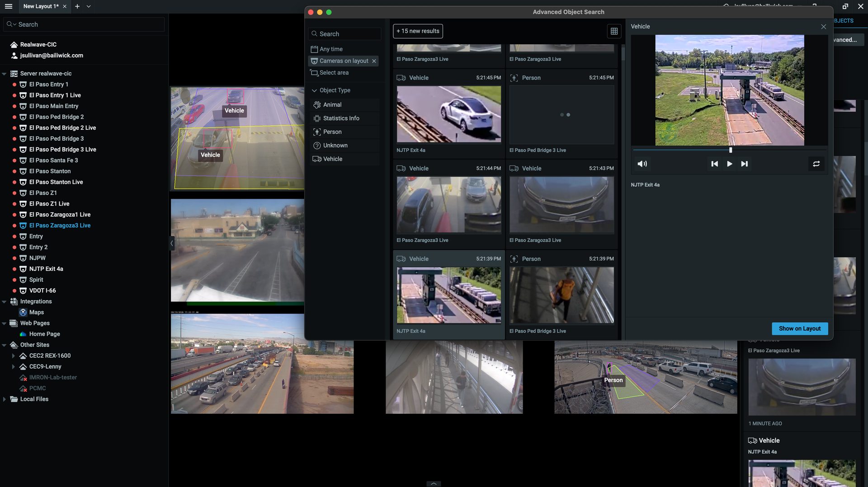Toggle the loop button in preview
Viewport: 868px width, 487px height.
pyautogui.click(x=816, y=164)
